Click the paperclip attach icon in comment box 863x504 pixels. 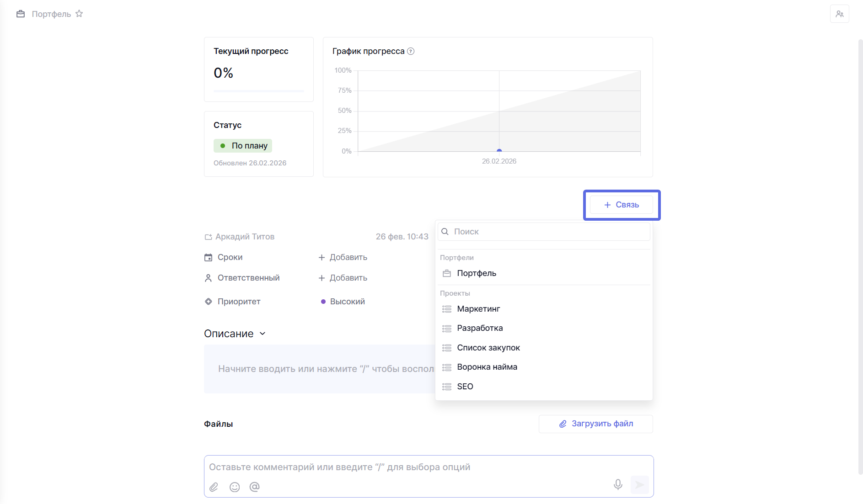point(214,487)
